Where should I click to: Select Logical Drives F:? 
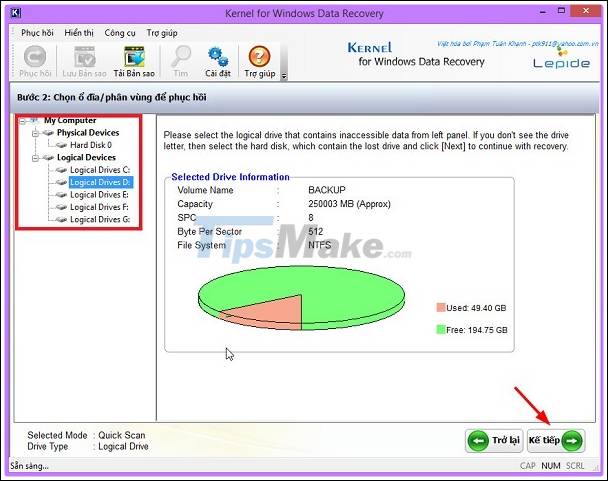coord(99,207)
